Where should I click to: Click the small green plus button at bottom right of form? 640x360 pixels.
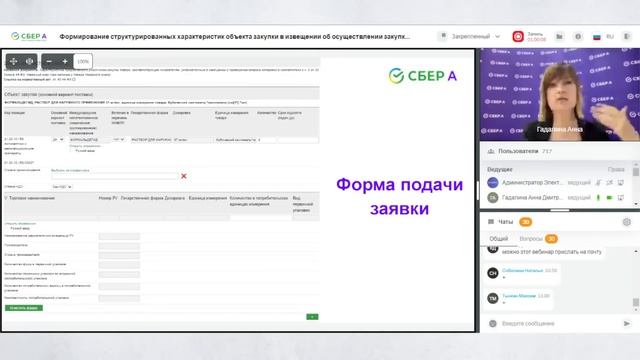[312, 317]
